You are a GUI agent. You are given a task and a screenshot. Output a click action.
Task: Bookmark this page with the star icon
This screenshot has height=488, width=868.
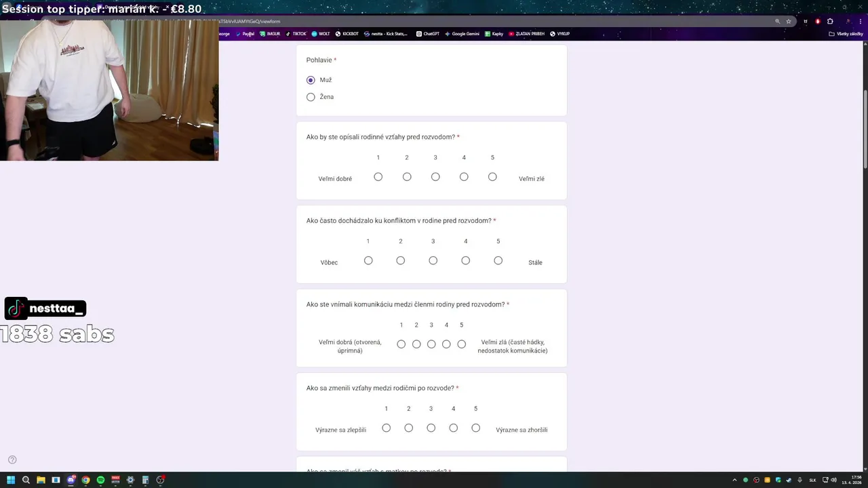pos(789,21)
